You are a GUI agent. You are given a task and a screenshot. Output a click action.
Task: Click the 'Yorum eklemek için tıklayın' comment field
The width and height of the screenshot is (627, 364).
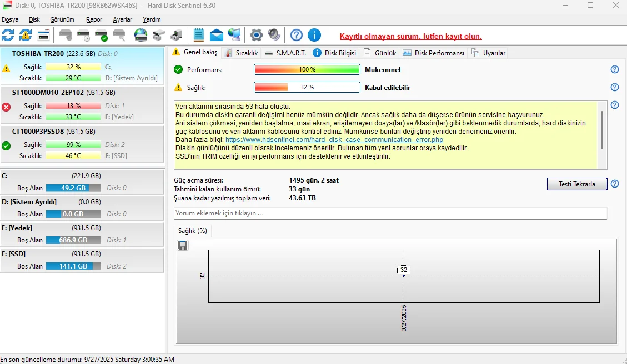[x=390, y=214]
